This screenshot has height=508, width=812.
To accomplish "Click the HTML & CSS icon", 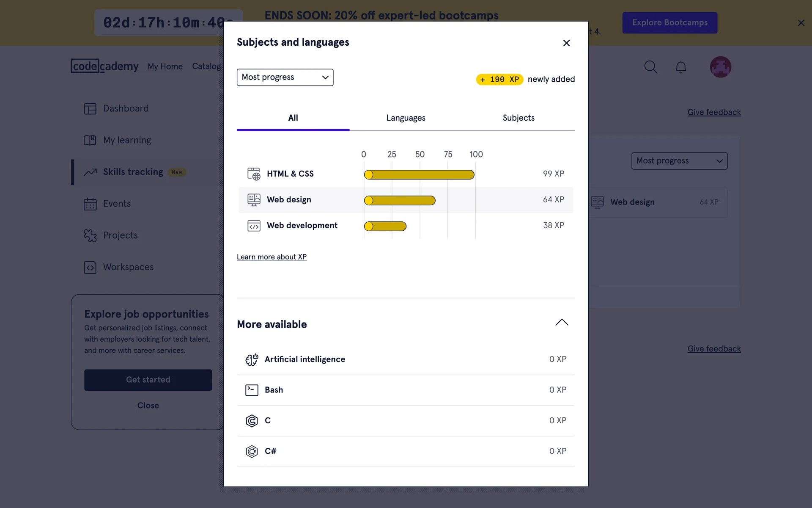I will click(254, 174).
